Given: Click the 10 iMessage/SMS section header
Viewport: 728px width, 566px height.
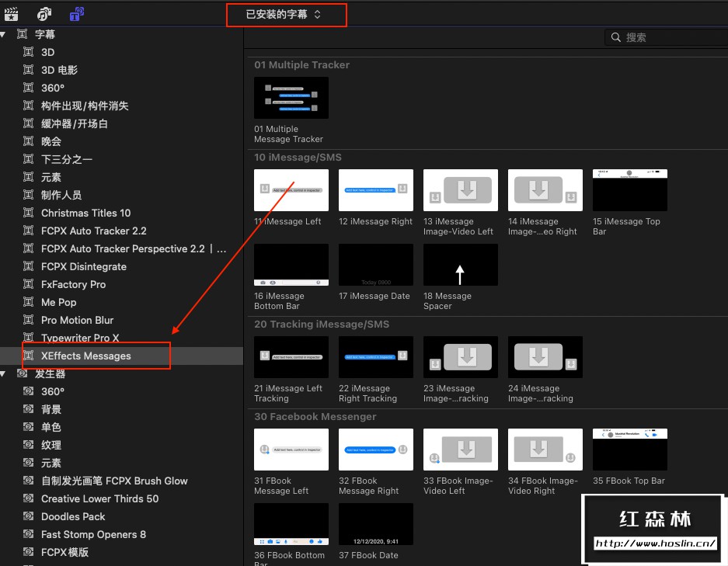Looking at the screenshot, I should pyautogui.click(x=298, y=158).
